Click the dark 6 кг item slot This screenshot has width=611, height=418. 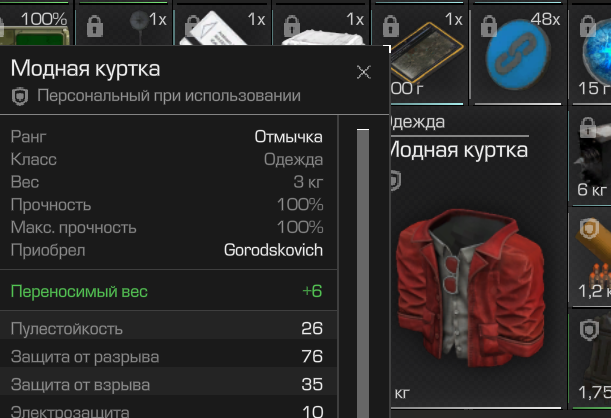pos(590,158)
